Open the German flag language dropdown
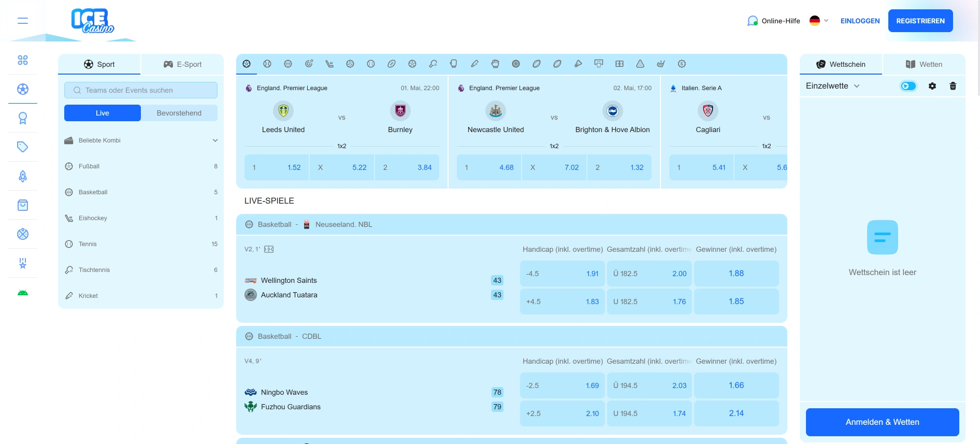The image size is (980, 444). point(819,21)
